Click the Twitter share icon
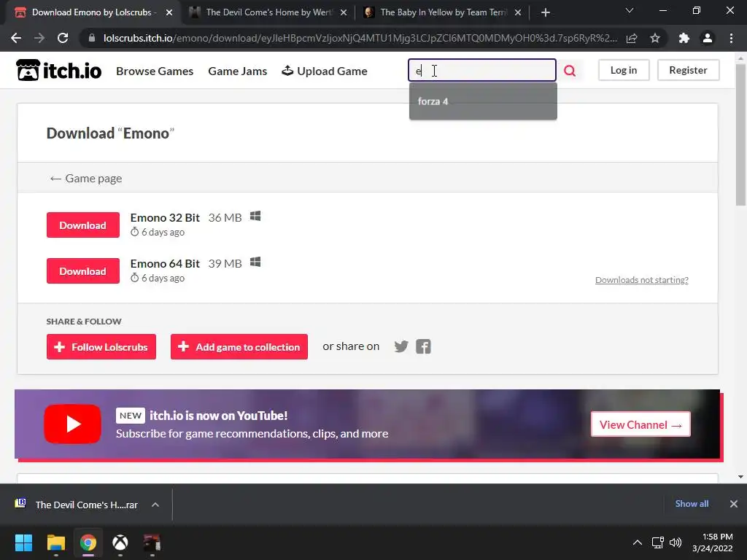 click(x=401, y=346)
